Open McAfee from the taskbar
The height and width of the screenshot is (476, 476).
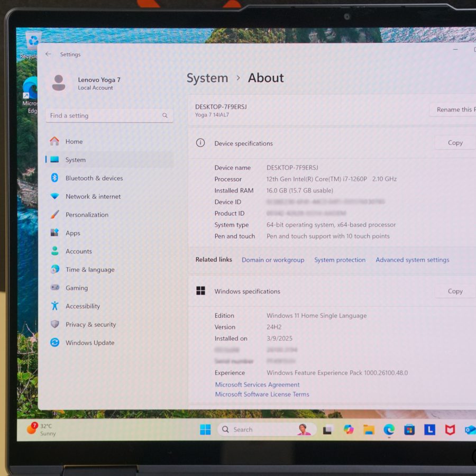point(450,430)
